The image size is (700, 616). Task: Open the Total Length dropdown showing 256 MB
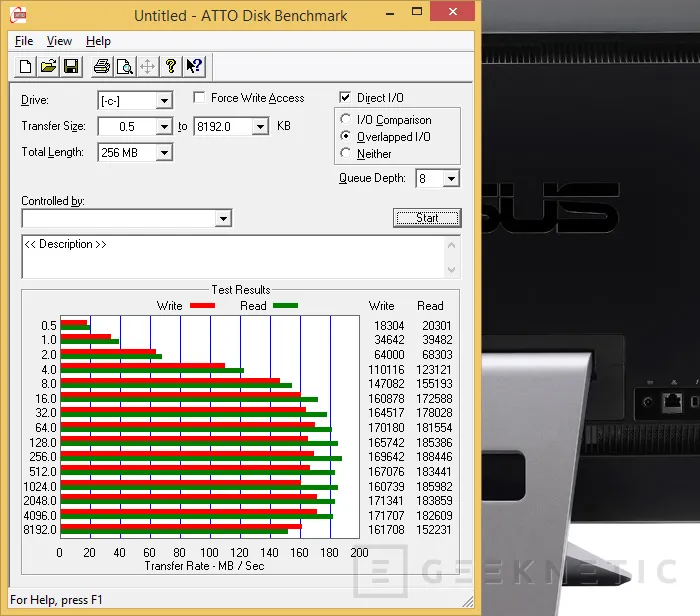pyautogui.click(x=164, y=153)
